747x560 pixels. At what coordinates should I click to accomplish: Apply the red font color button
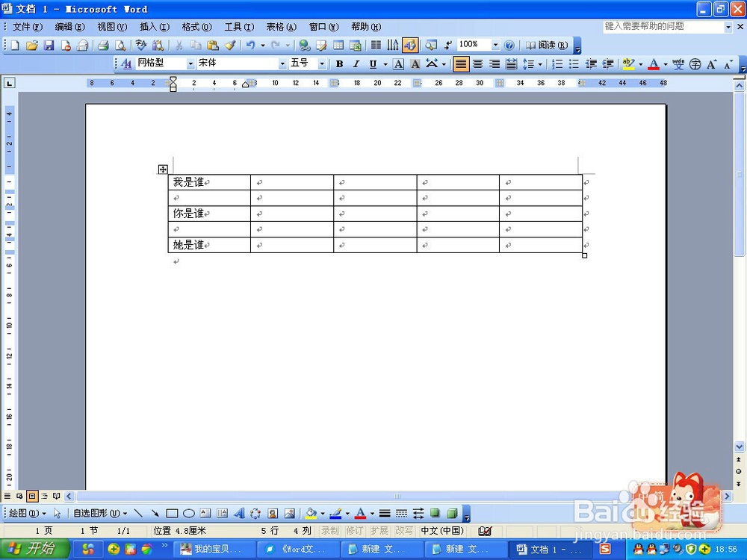[654, 63]
